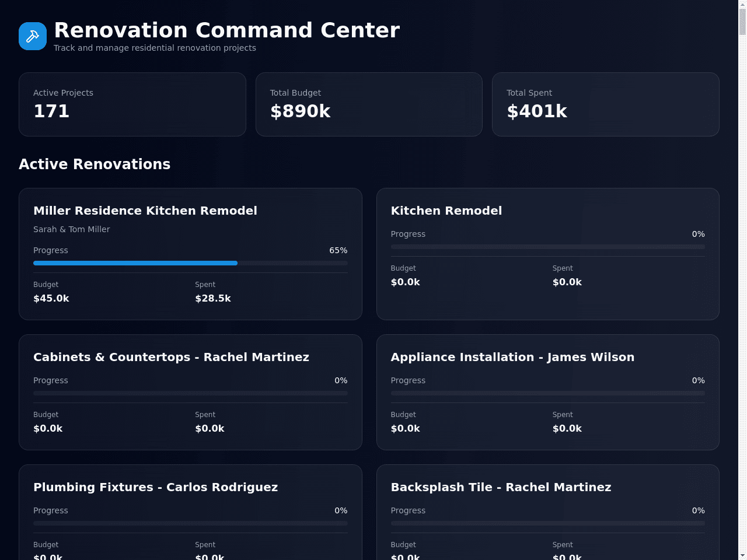Click scrollbar down arrow at bottom
Image resolution: width=747 pixels, height=560 pixels.
pyautogui.click(x=743, y=555)
